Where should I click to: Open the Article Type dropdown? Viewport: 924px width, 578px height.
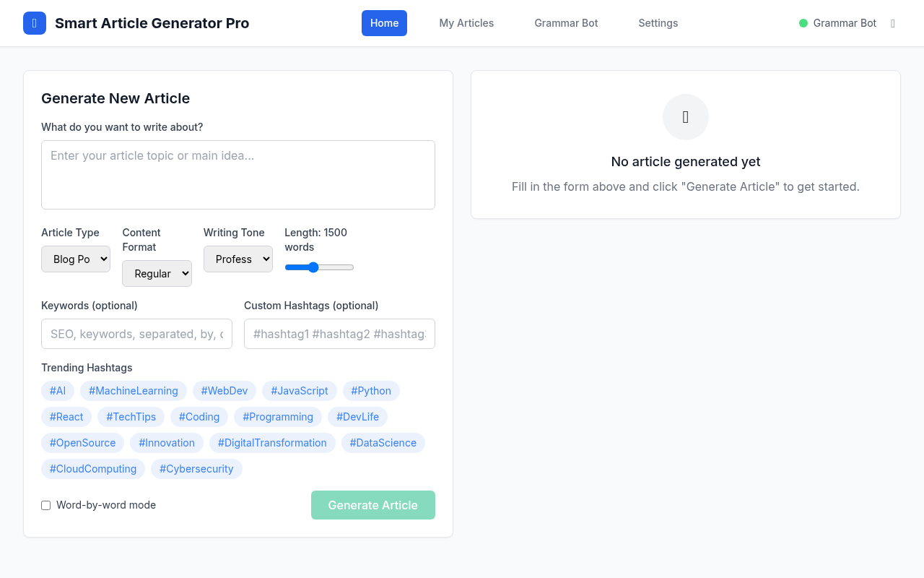point(76,259)
